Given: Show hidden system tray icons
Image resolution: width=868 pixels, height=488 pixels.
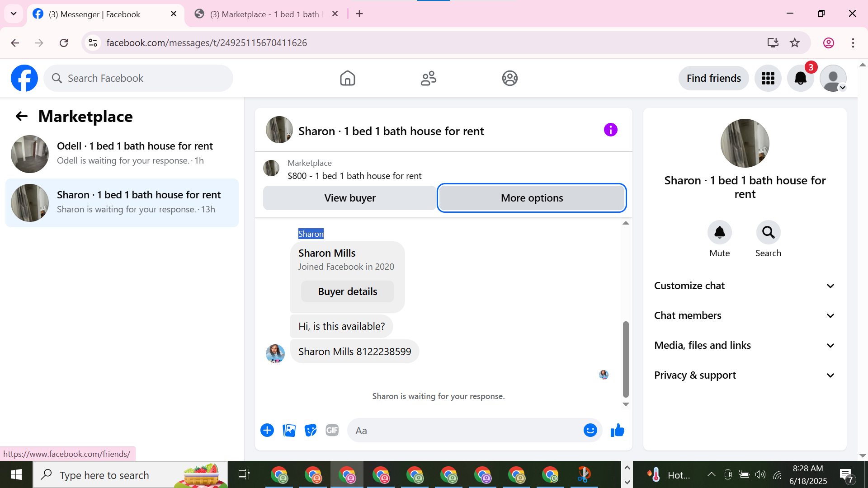Looking at the screenshot, I should [711, 474].
